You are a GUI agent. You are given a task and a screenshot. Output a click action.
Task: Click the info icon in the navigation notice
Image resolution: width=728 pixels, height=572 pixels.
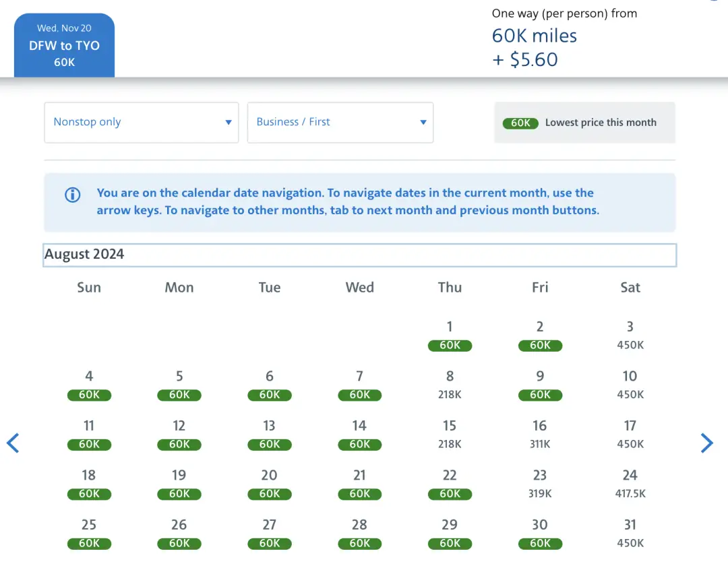pos(72,195)
